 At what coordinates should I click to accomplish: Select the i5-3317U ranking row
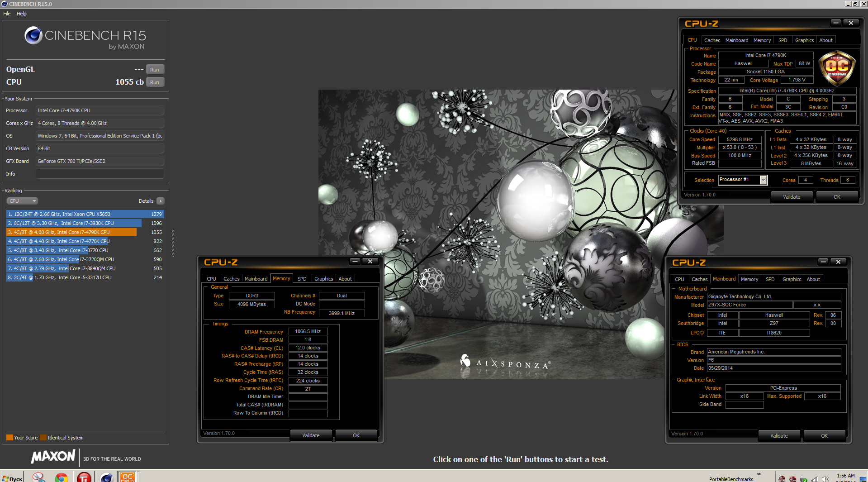[x=85, y=277]
